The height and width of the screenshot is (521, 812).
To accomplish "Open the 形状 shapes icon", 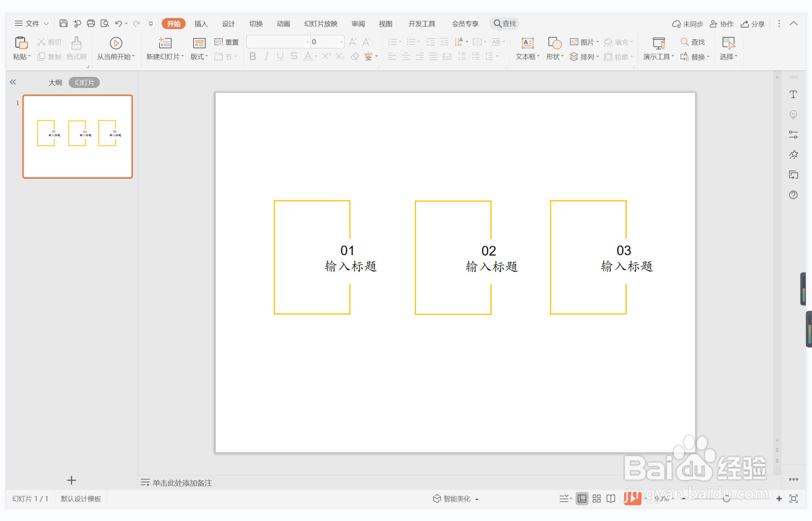I will pos(554,43).
